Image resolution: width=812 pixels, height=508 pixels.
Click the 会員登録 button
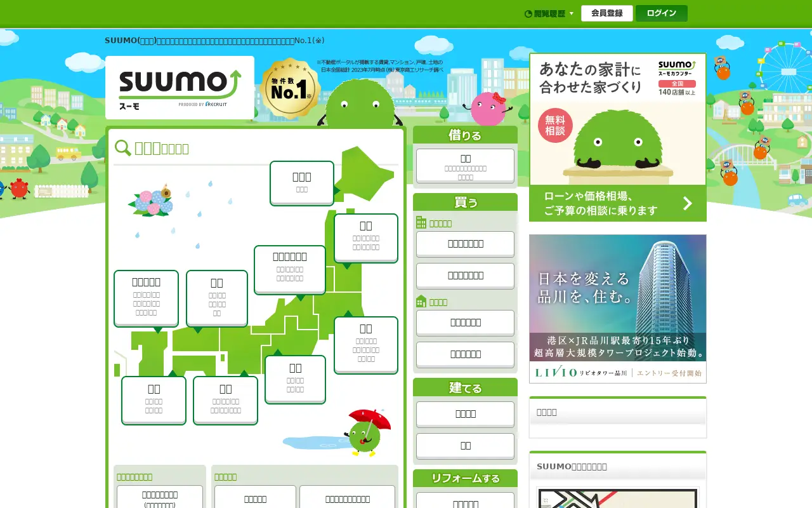click(606, 13)
